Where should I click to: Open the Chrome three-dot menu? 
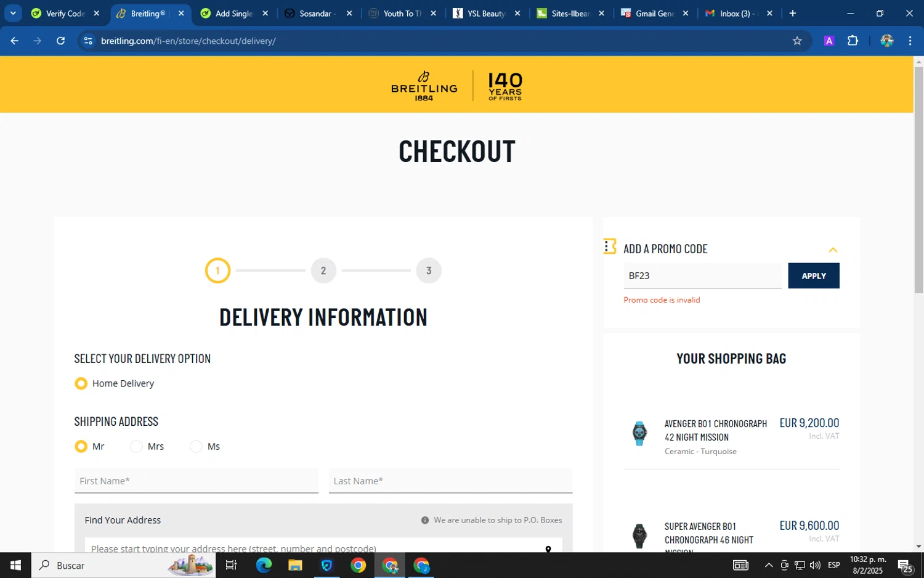(910, 41)
